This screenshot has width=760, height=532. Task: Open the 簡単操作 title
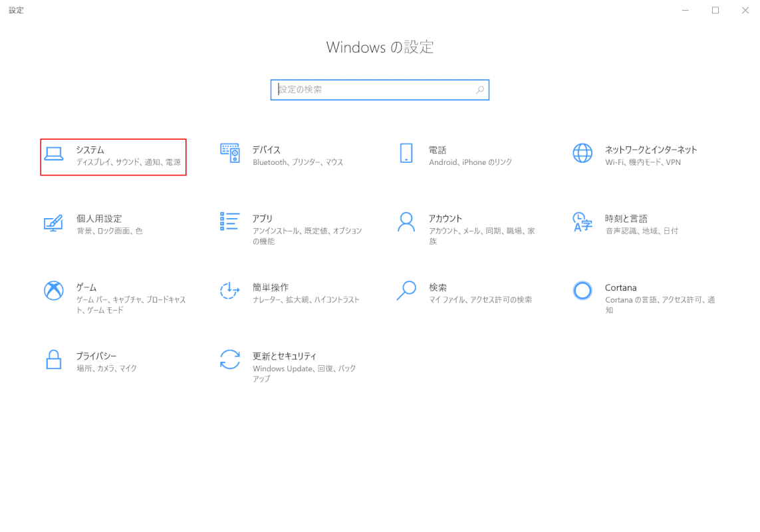pyautogui.click(x=271, y=287)
